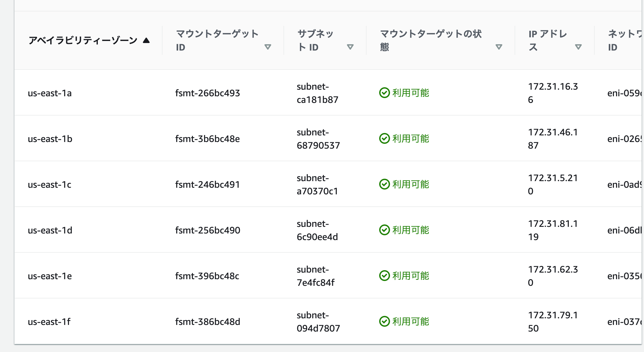
Task: Click network interface eni-06d in us-east-1d row
Action: tap(624, 230)
